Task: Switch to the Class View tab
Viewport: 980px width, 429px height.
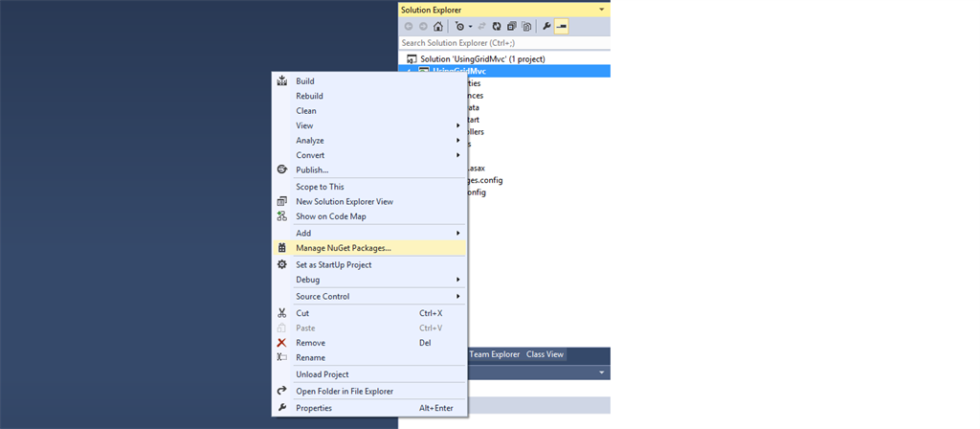Action: [x=545, y=354]
